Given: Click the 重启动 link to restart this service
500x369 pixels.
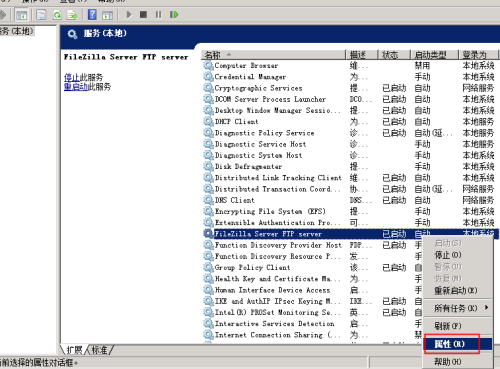Looking at the screenshot, I should (x=76, y=87).
